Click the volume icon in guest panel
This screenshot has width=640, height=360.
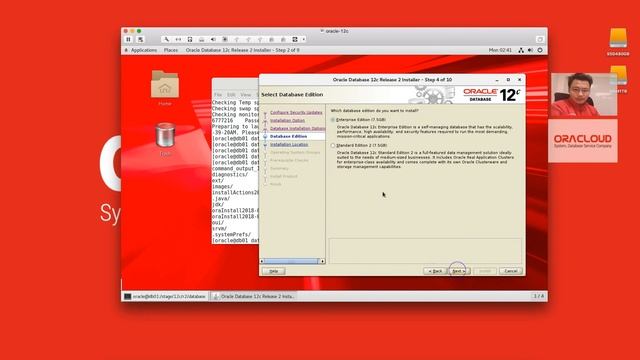point(530,50)
